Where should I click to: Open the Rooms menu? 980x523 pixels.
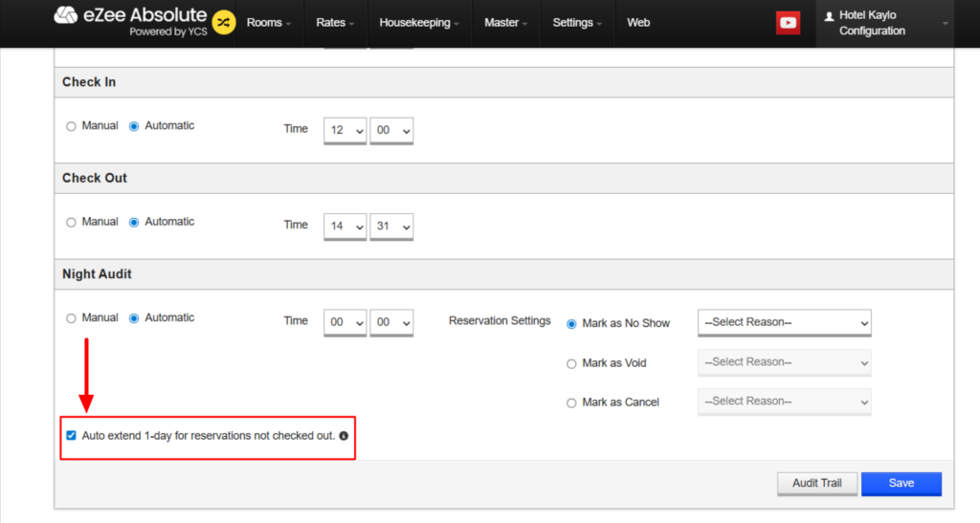(x=269, y=23)
